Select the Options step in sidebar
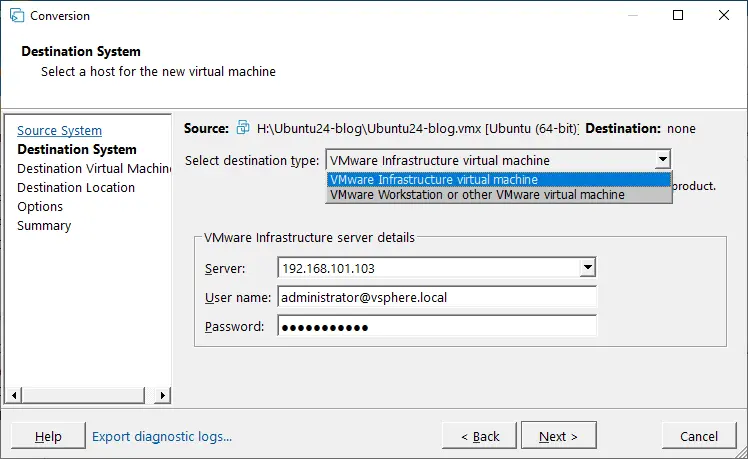Image resolution: width=748 pixels, height=459 pixels. click(40, 207)
